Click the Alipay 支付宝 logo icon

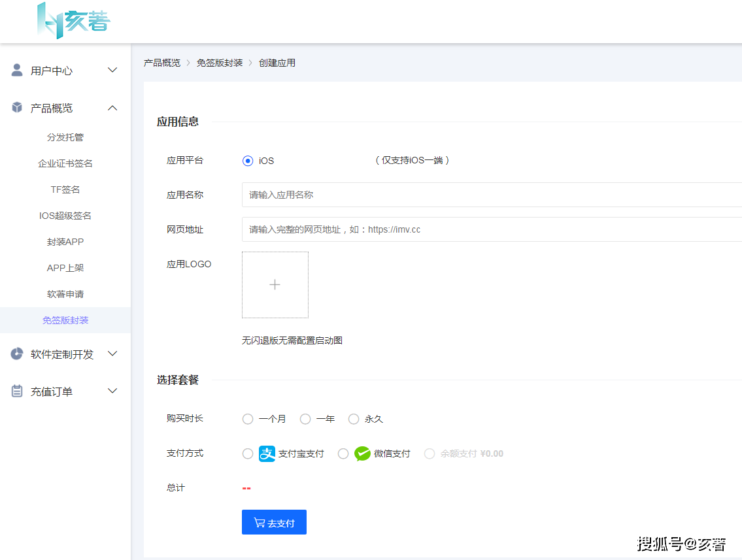(x=267, y=453)
